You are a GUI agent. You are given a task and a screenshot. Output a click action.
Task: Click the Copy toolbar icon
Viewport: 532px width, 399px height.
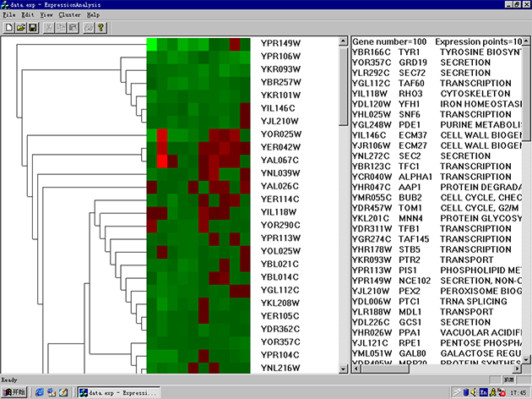point(61,28)
